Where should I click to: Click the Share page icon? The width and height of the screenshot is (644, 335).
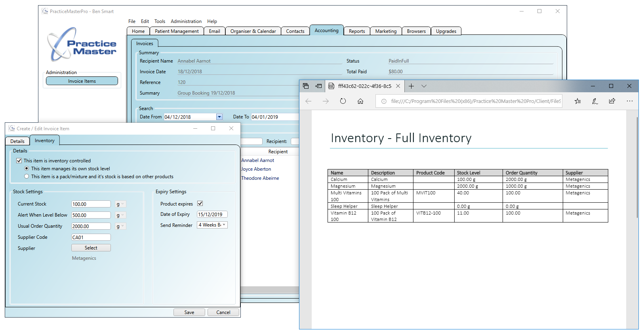click(612, 101)
